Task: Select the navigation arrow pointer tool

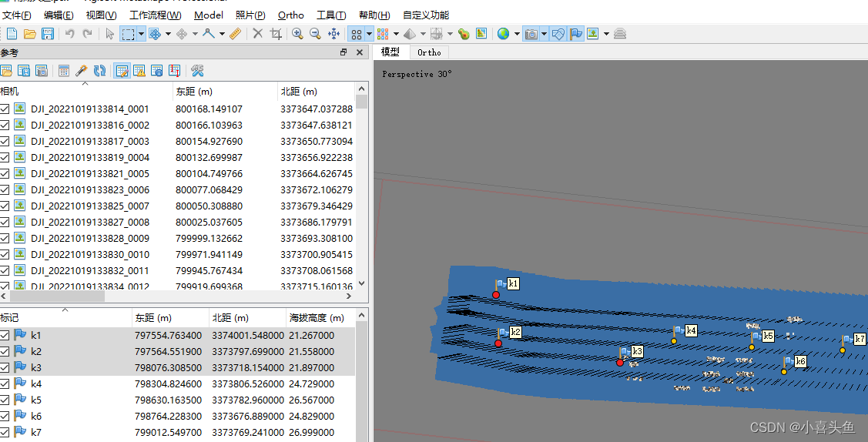Action: 109,35
